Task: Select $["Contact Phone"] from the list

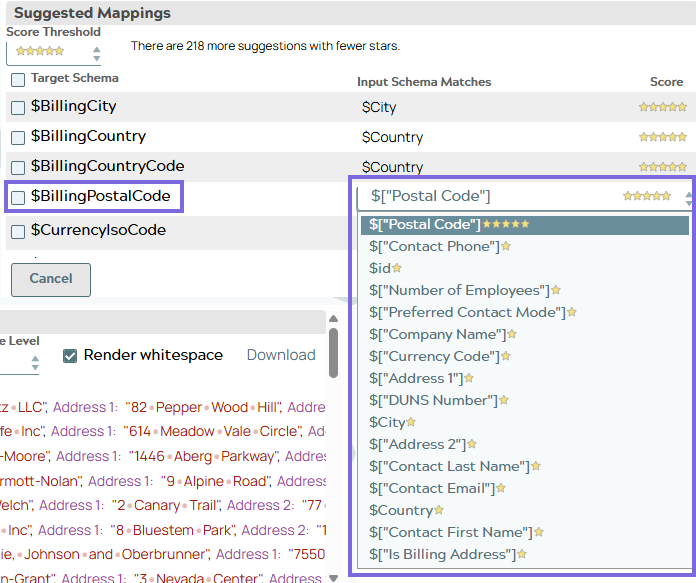Action: [434, 247]
